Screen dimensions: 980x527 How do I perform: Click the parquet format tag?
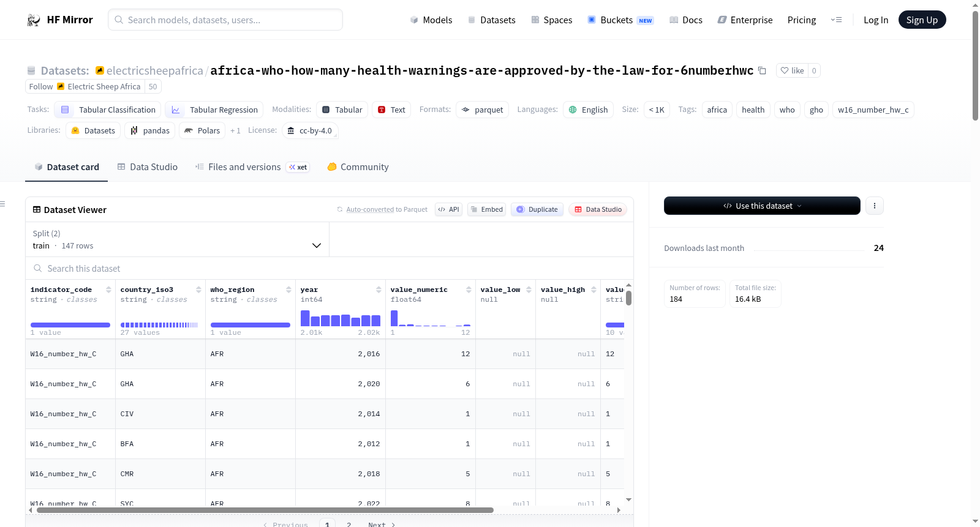click(483, 110)
